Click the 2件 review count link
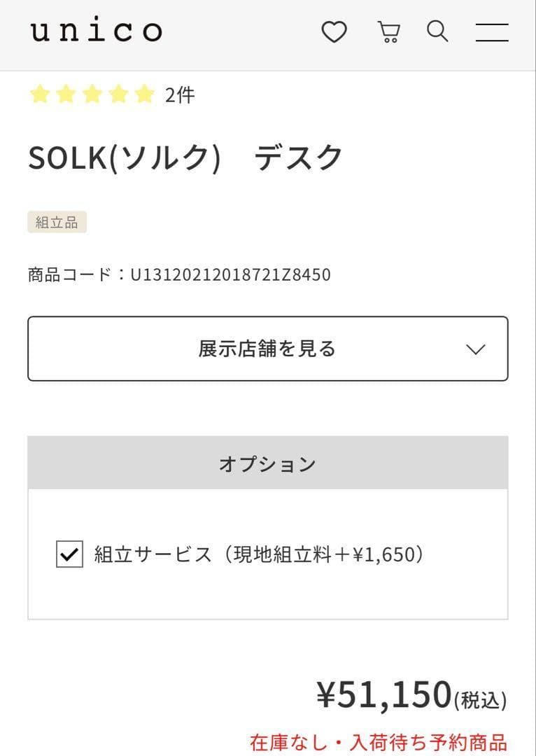This screenshot has height=756, width=536. click(x=177, y=94)
